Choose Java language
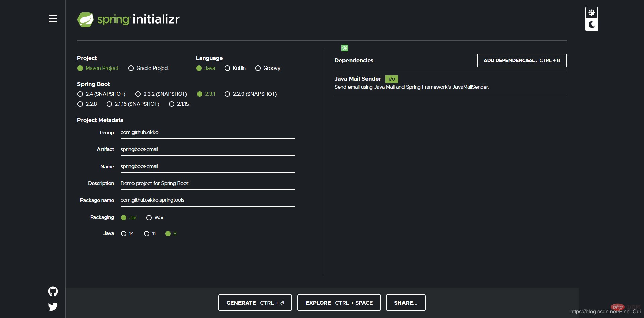The image size is (644, 318). pos(206,68)
